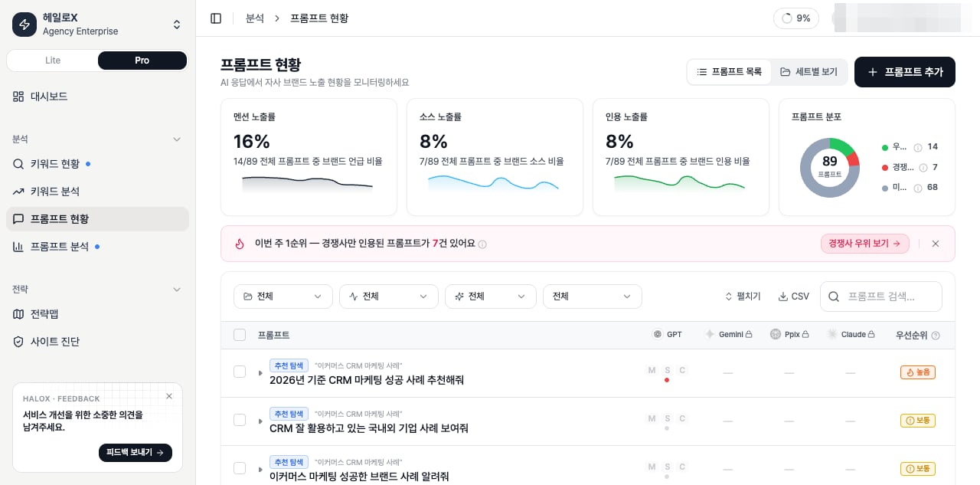Click the M indicator on 2026년 row

pyautogui.click(x=652, y=371)
